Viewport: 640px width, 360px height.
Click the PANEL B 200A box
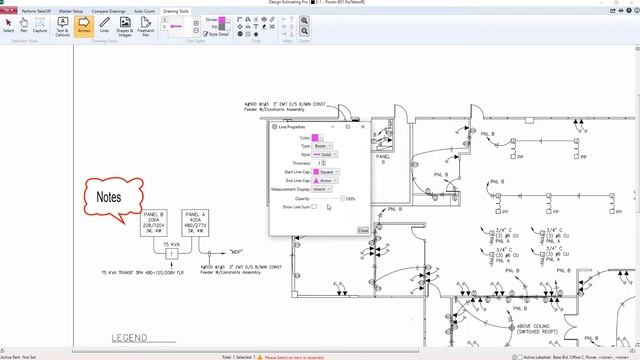tap(153, 223)
